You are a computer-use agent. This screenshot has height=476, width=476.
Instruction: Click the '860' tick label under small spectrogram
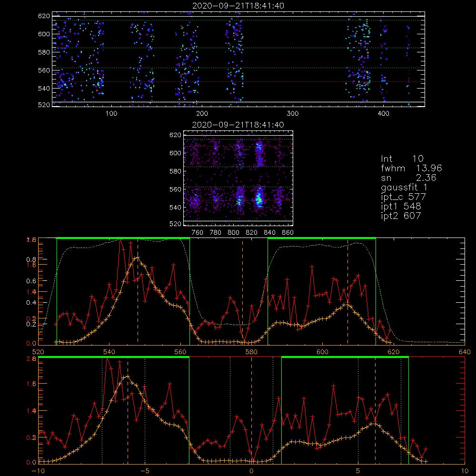pyautogui.click(x=288, y=233)
